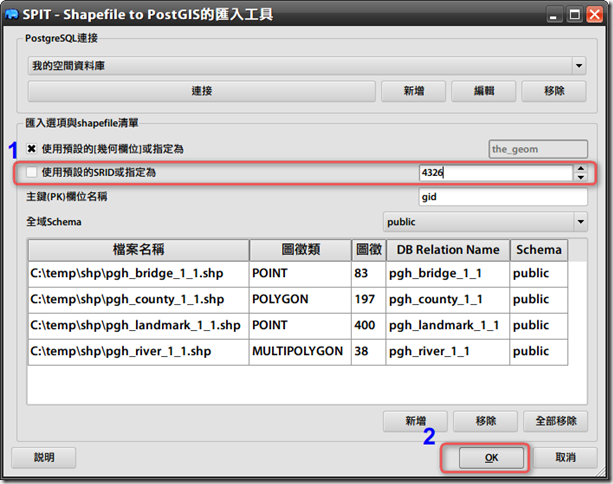Toggle the default geometry column checkbox
The height and width of the screenshot is (484, 613).
pyautogui.click(x=31, y=149)
